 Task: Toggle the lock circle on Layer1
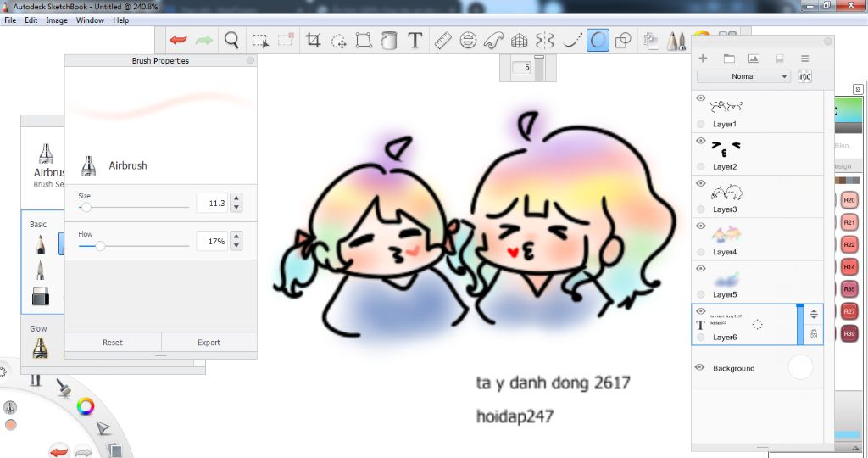click(x=701, y=124)
